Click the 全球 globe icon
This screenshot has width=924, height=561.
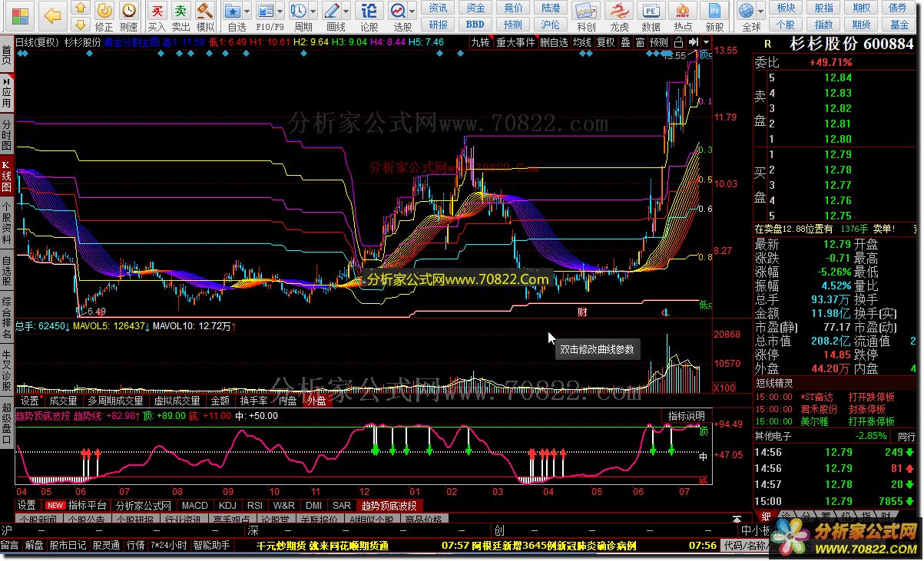coord(746,11)
